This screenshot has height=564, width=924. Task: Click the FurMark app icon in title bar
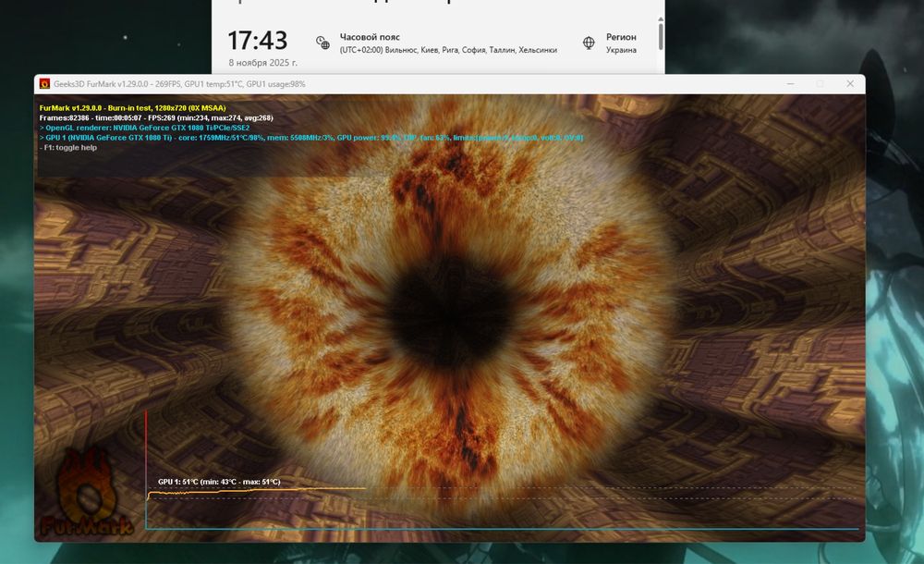[44, 84]
